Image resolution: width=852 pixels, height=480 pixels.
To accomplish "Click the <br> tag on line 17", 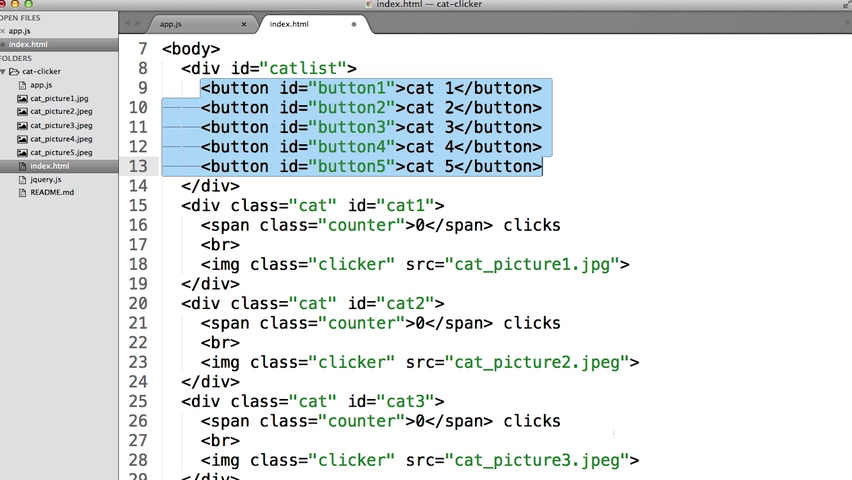I will click(220, 245).
